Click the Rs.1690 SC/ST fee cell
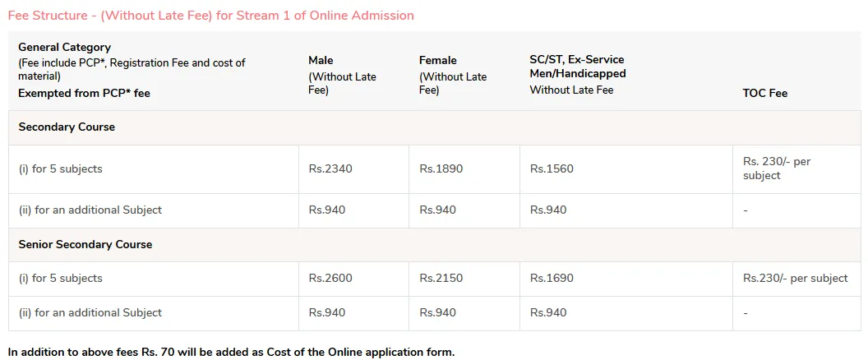The width and height of the screenshot is (868, 360). (x=552, y=278)
